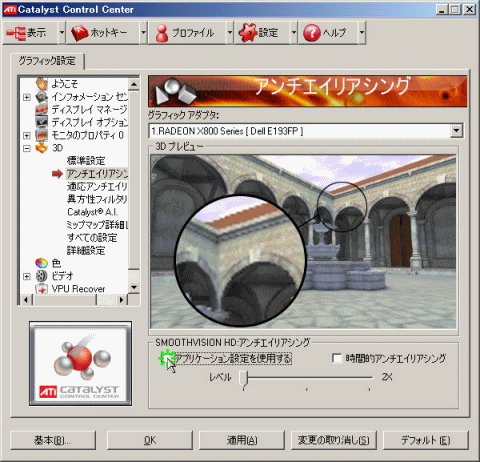The width and height of the screenshot is (480, 462).
Task: Click the OK button
Action: tap(150, 440)
